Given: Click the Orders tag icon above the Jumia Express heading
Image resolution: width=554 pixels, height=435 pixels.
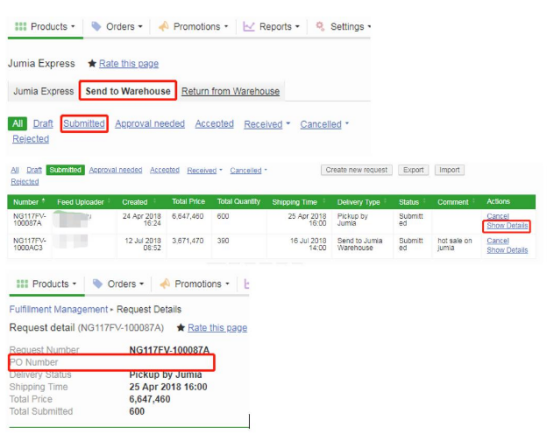Looking at the screenshot, I should [x=96, y=26].
